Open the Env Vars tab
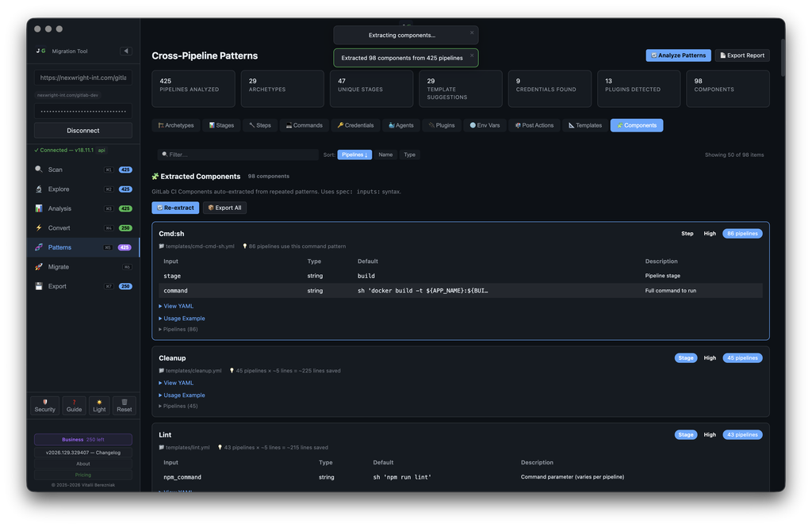 485,125
